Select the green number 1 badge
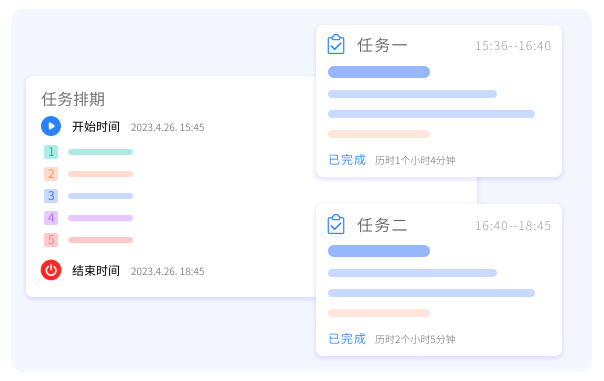Screen dimensions: 604x381 (x=51, y=152)
